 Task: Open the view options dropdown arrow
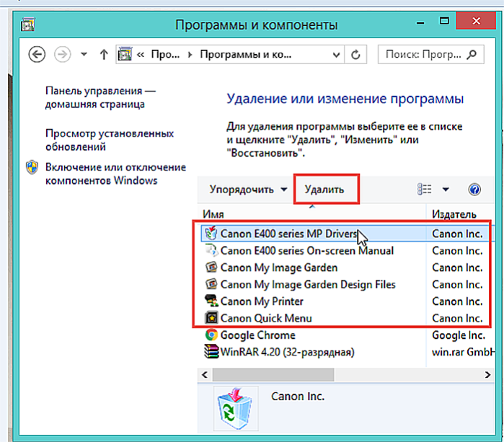(x=446, y=190)
